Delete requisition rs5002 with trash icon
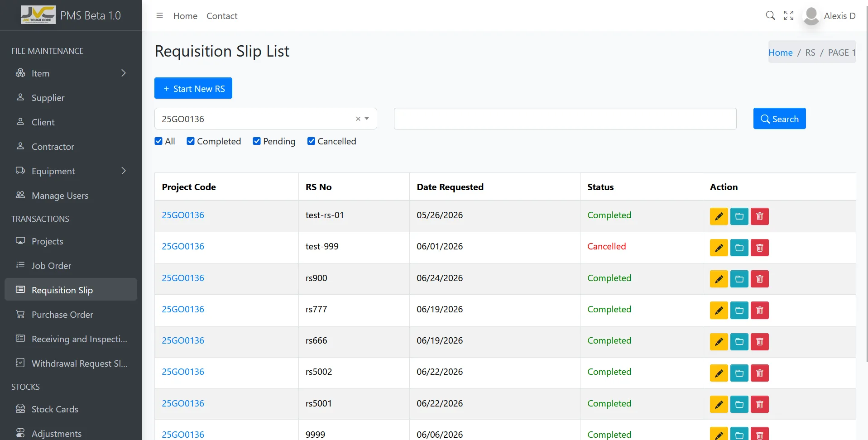 click(760, 373)
